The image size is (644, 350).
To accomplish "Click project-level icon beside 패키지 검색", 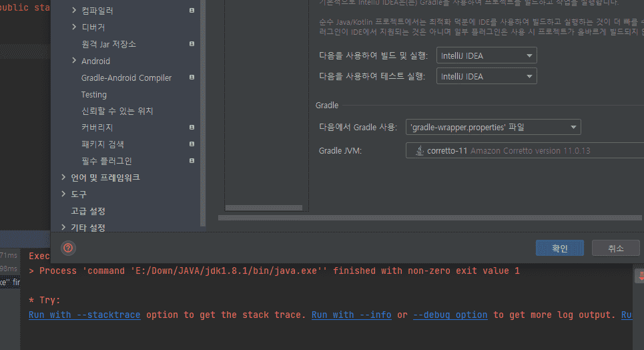I will pyautogui.click(x=192, y=144).
